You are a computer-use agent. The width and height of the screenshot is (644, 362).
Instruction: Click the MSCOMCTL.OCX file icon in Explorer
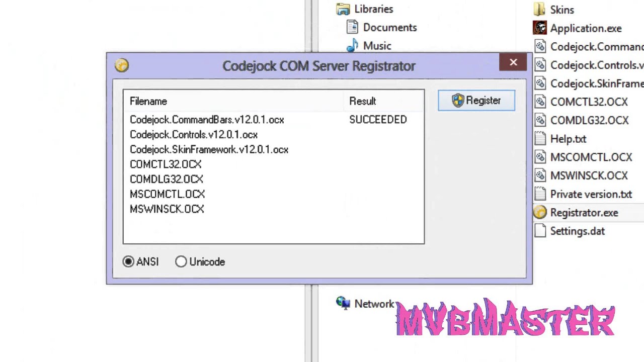click(540, 157)
